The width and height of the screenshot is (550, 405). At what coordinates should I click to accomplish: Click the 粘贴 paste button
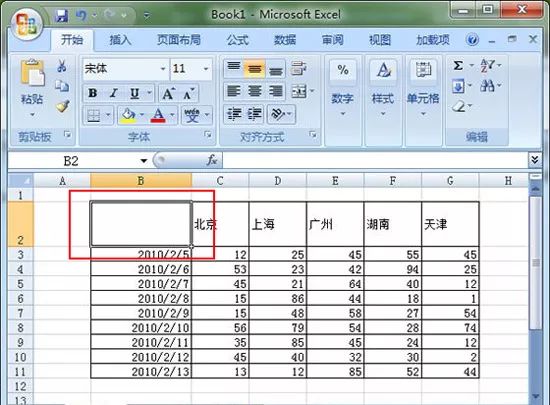click(x=32, y=89)
